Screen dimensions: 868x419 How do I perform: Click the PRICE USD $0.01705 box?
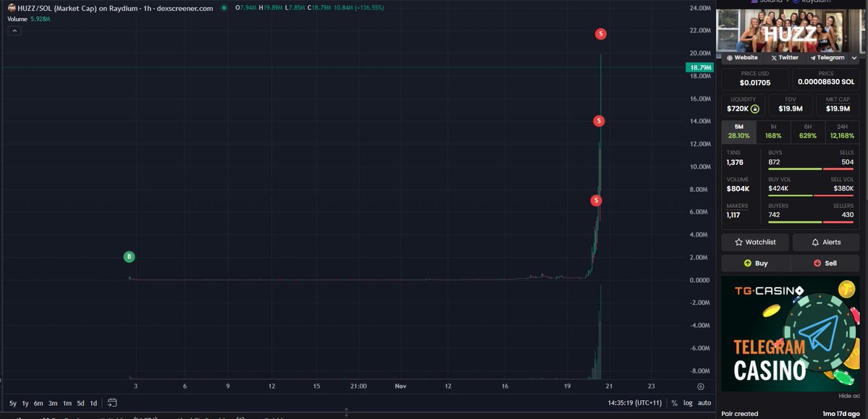tap(754, 78)
